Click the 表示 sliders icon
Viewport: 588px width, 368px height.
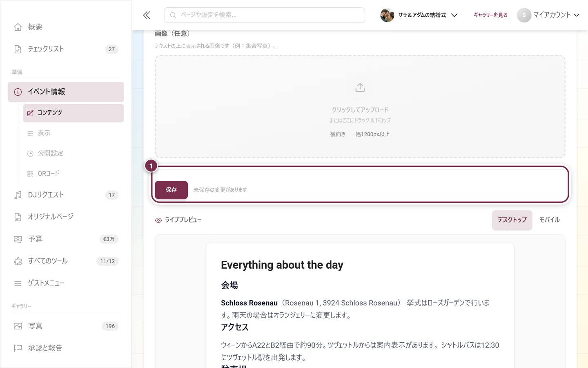coord(30,133)
